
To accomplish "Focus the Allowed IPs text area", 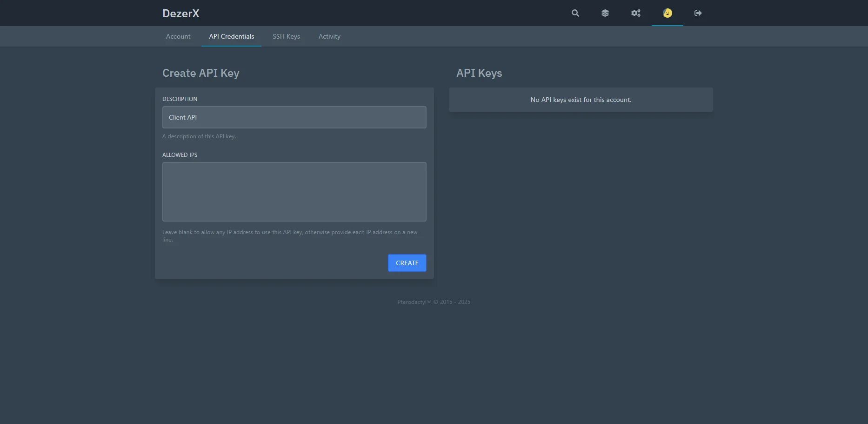I will pos(294,192).
